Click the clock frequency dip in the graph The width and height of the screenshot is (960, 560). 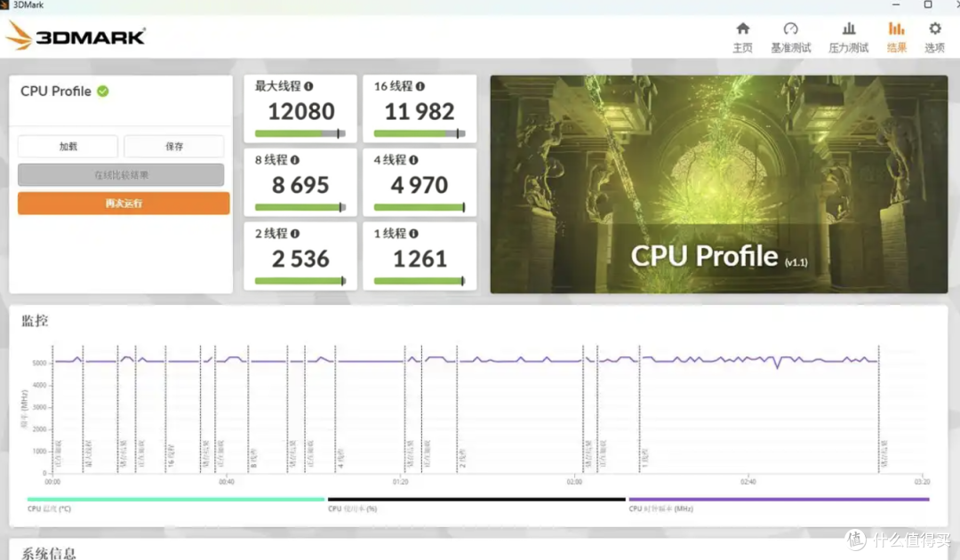coord(777,365)
